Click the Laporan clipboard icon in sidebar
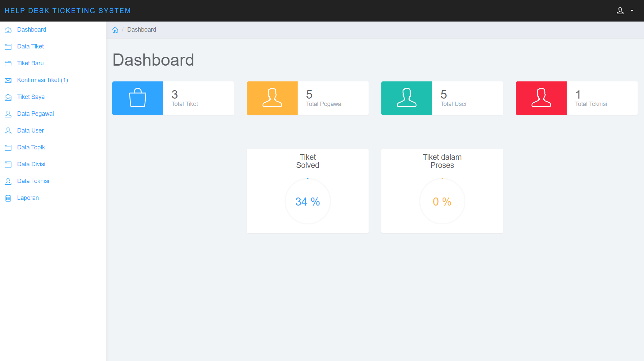The width and height of the screenshot is (644, 361). pos(8,198)
